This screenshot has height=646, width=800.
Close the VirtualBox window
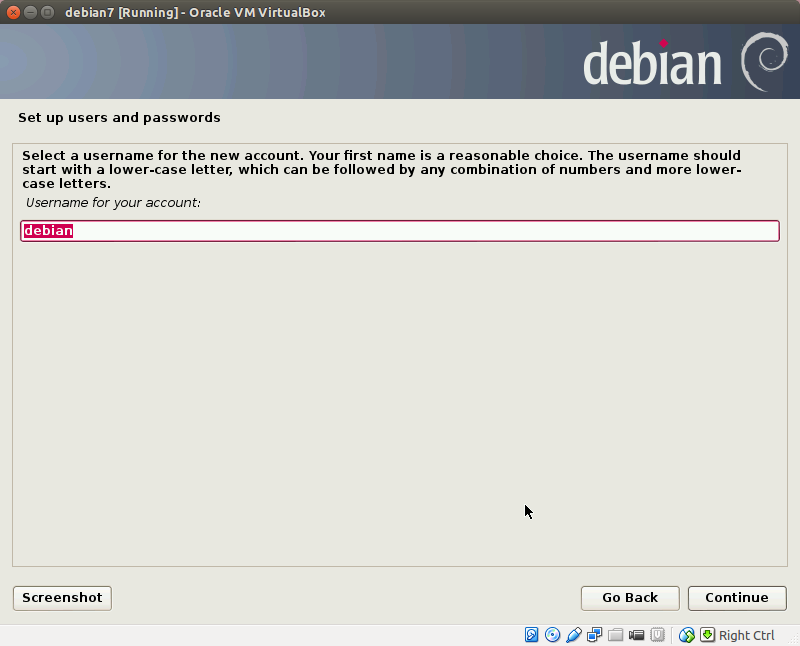click(14, 12)
